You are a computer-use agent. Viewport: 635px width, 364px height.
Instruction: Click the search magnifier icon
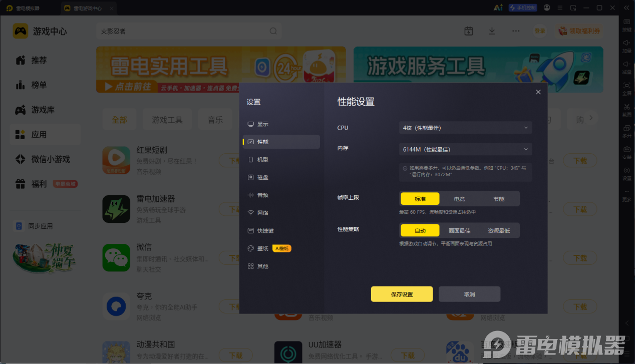coord(273,31)
